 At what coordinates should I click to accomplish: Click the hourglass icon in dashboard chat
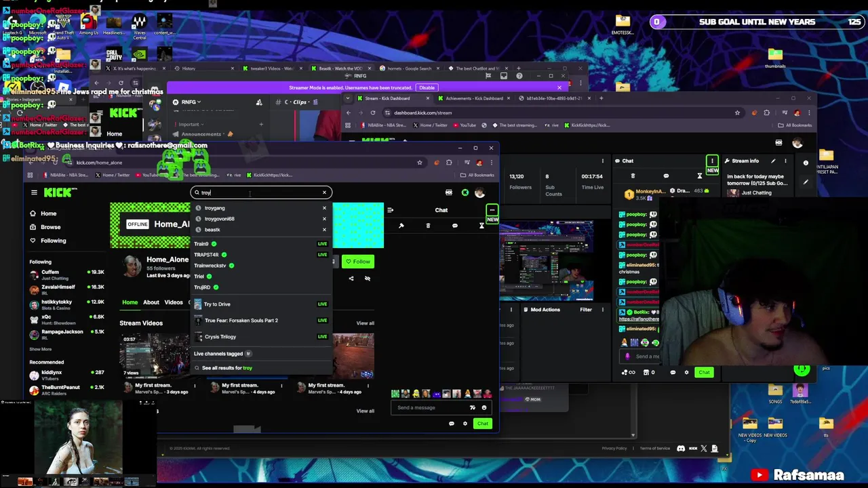click(x=699, y=176)
